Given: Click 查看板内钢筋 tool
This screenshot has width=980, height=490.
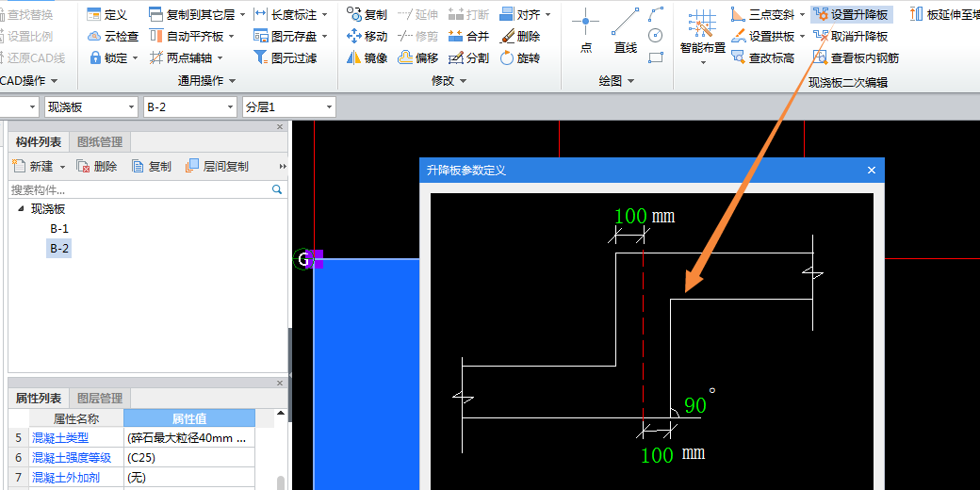Looking at the screenshot, I should pos(857,58).
